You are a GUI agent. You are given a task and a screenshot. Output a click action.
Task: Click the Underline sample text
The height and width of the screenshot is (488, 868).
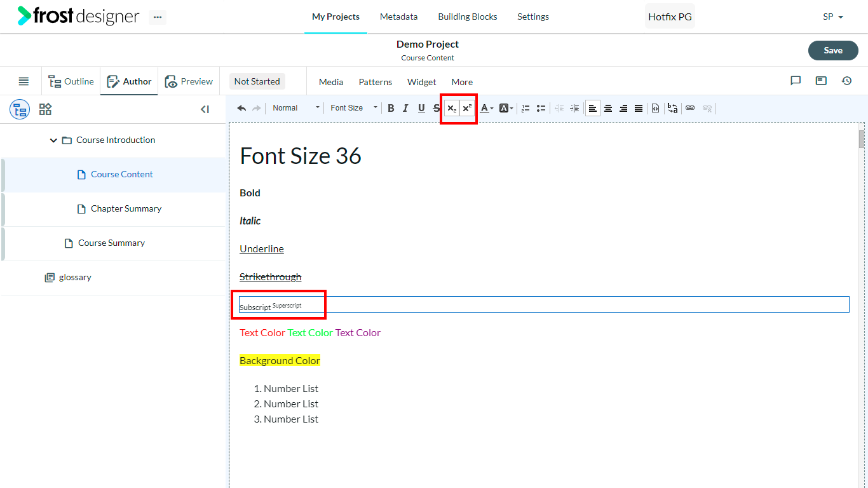coord(262,248)
